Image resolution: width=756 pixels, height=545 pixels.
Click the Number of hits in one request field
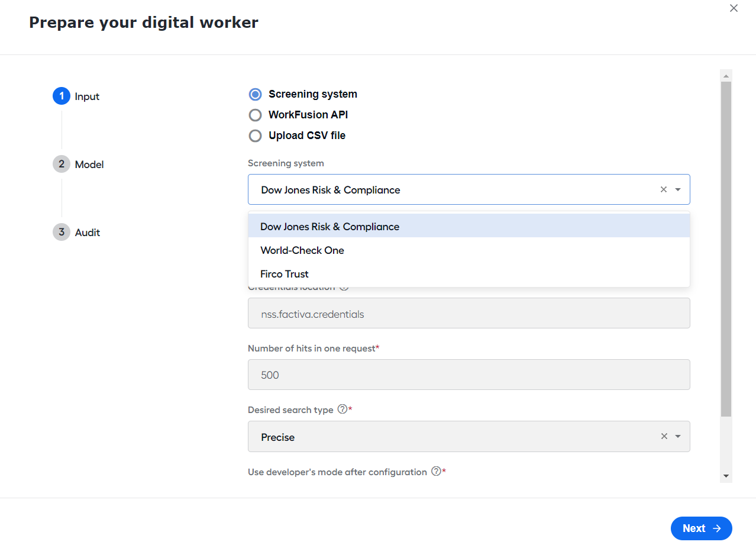pyautogui.click(x=469, y=375)
